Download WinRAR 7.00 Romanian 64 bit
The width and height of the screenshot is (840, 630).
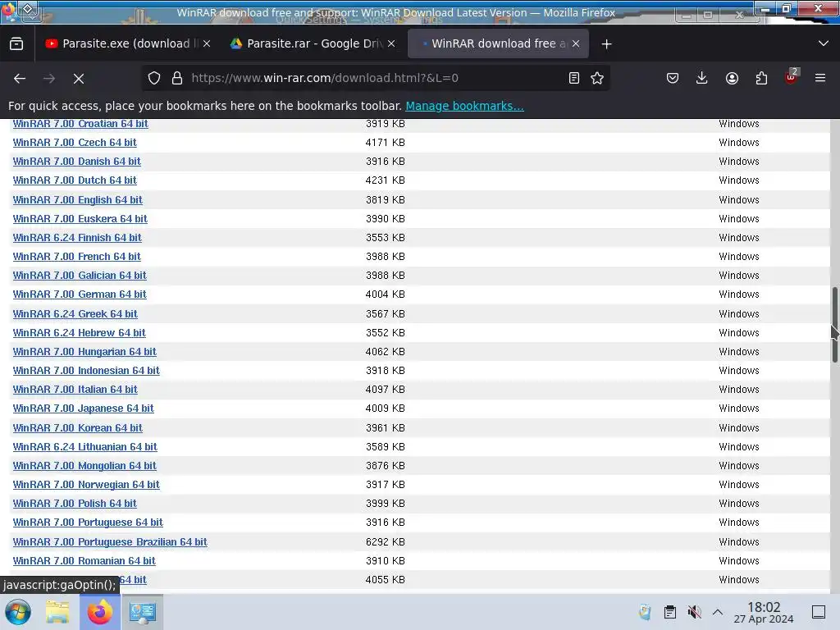(84, 561)
